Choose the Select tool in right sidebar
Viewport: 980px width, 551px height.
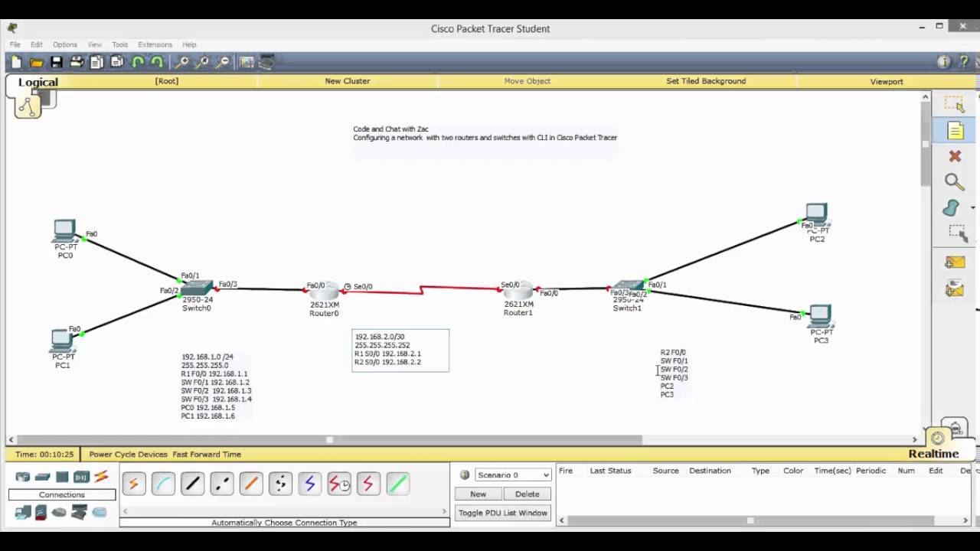point(954,105)
